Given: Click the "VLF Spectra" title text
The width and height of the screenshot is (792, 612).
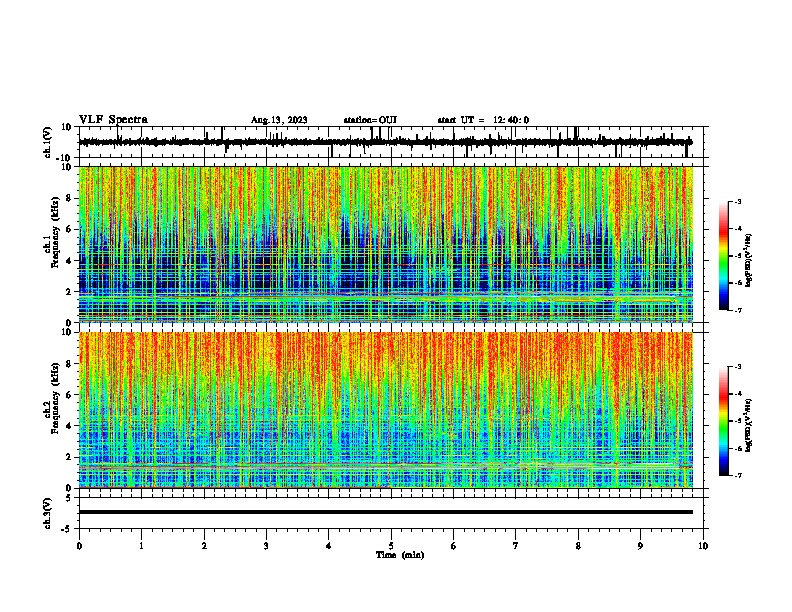Looking at the screenshot, I should (x=113, y=119).
